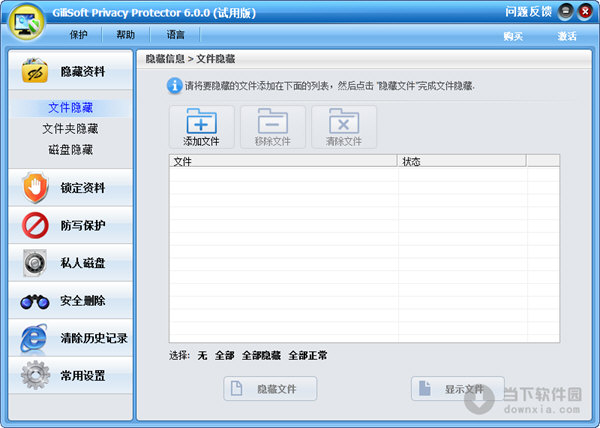The width and height of the screenshot is (600, 428).
Task: Open the 常用设置 gear section
Action: point(70,375)
